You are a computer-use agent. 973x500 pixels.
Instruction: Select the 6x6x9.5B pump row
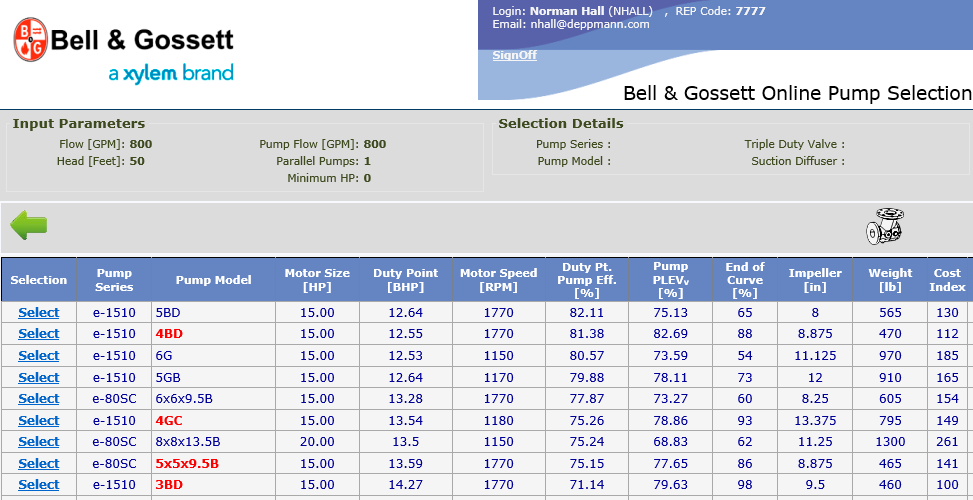[x=38, y=398]
